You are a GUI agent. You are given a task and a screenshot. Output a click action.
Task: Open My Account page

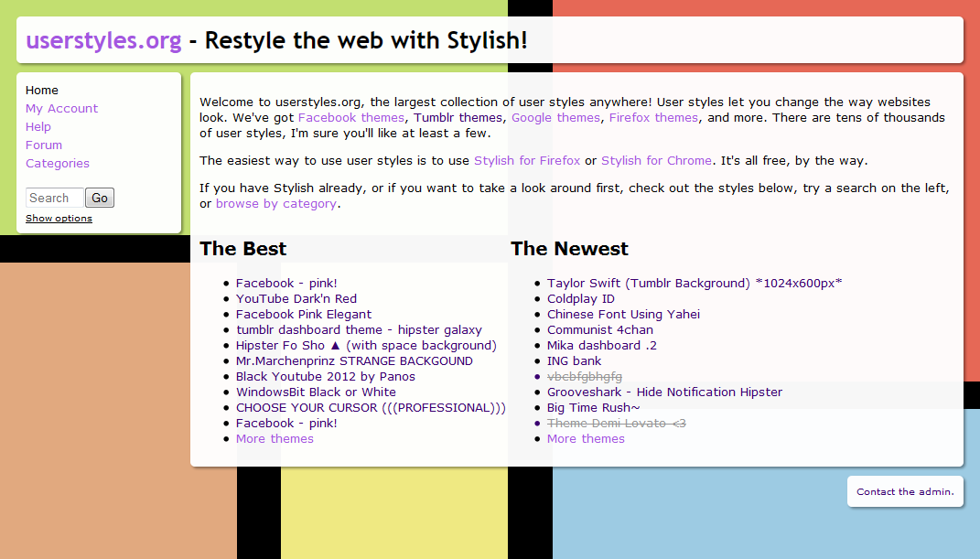pyautogui.click(x=61, y=109)
